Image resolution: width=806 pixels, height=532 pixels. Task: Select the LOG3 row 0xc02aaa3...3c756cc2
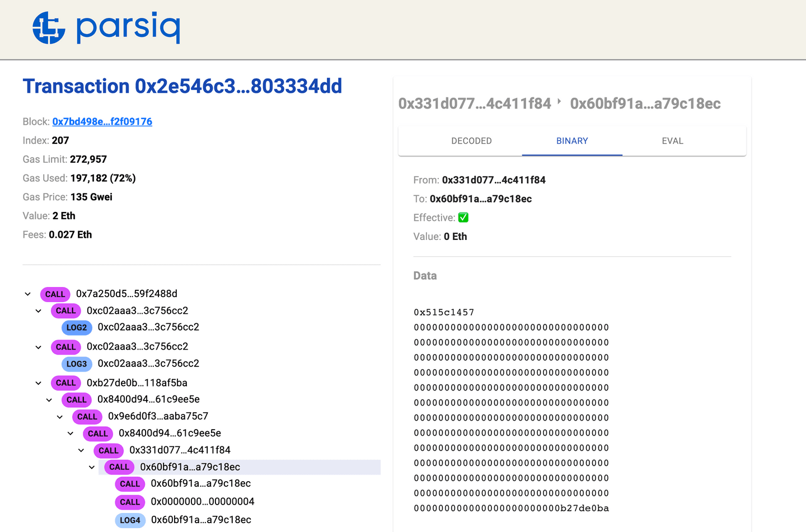click(x=148, y=364)
